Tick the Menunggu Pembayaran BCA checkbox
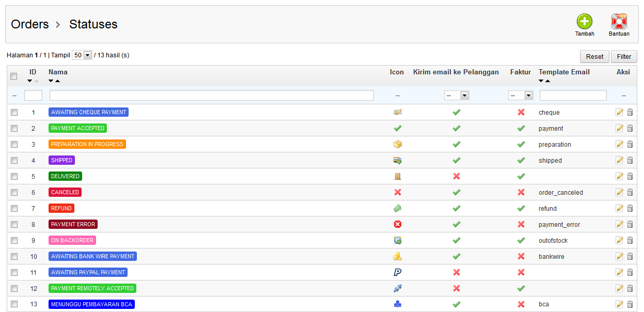The width and height of the screenshot is (644, 312). tap(14, 304)
